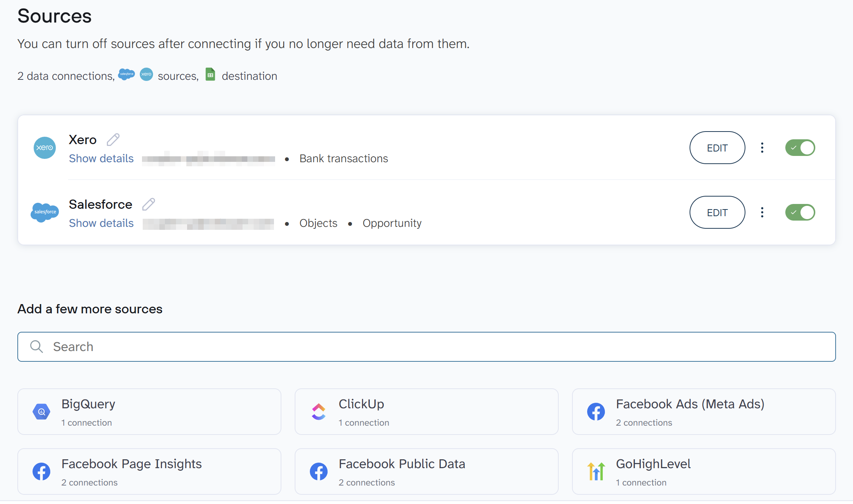
Task: Click the pencil rename icon beside Salesforce
Action: 149,204
